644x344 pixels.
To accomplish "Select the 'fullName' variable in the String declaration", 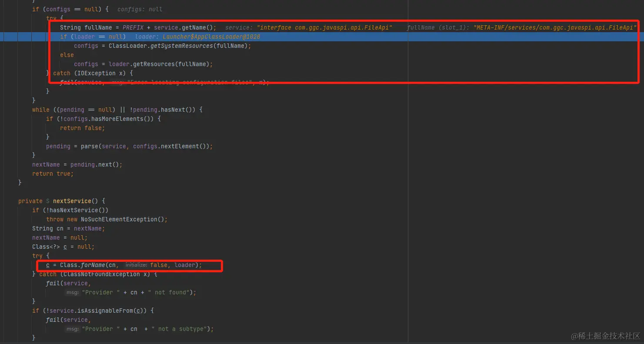I will point(98,27).
